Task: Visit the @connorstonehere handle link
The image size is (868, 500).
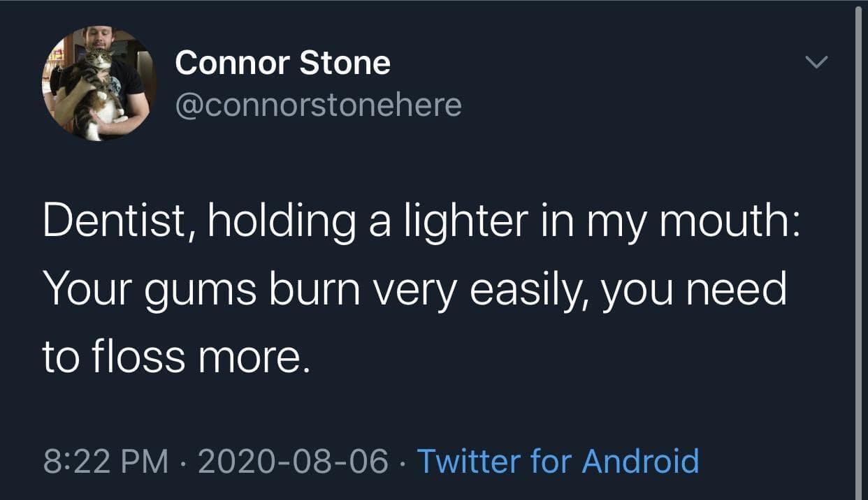Action: tap(318, 105)
